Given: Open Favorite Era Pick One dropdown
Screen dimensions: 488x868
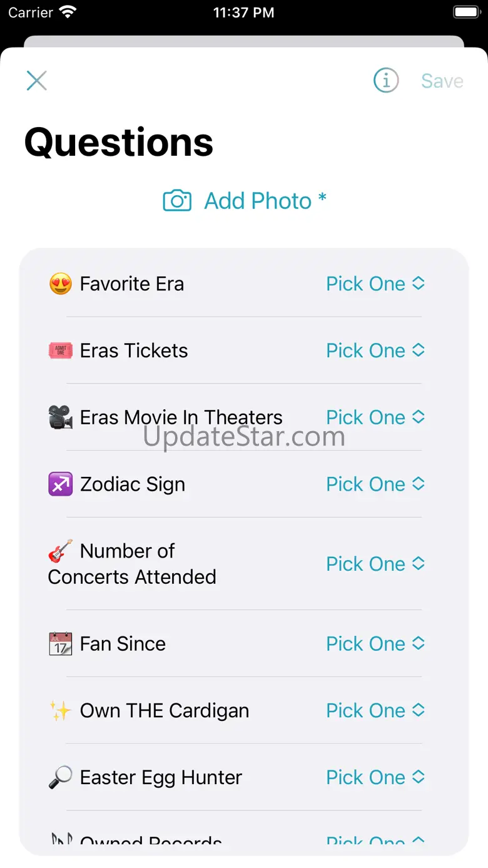Looking at the screenshot, I should coord(375,283).
